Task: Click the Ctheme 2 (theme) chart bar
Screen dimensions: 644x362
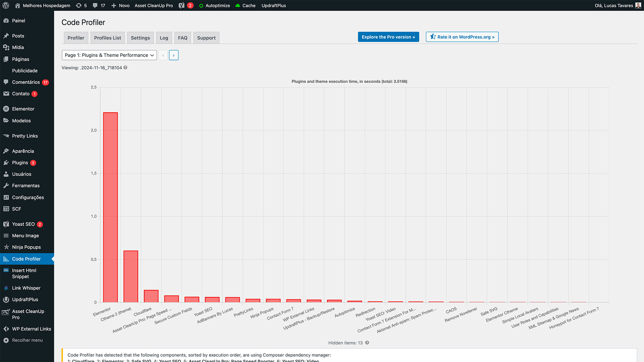Action: [x=131, y=277]
